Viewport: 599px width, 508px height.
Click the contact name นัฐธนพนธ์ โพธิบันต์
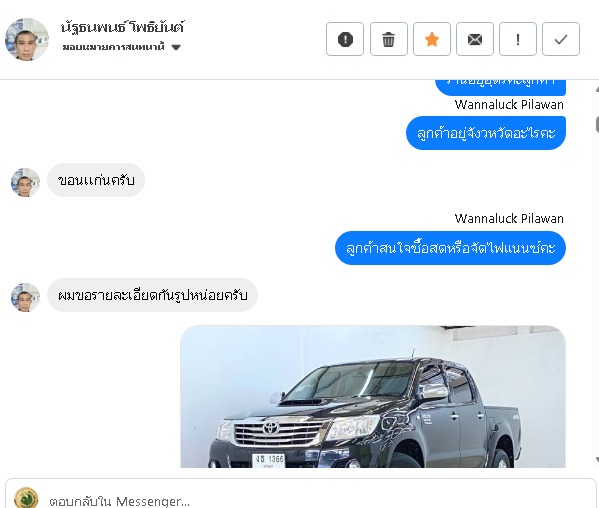122,28
